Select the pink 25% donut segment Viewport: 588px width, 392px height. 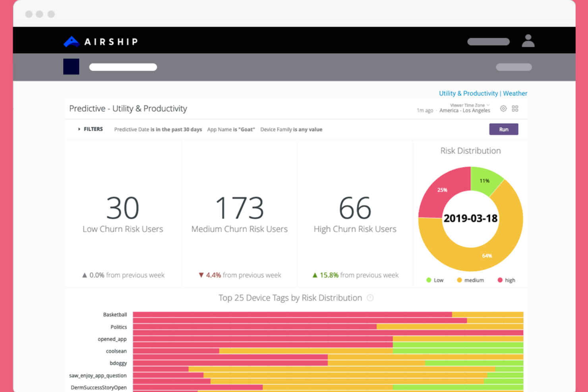tap(442, 190)
